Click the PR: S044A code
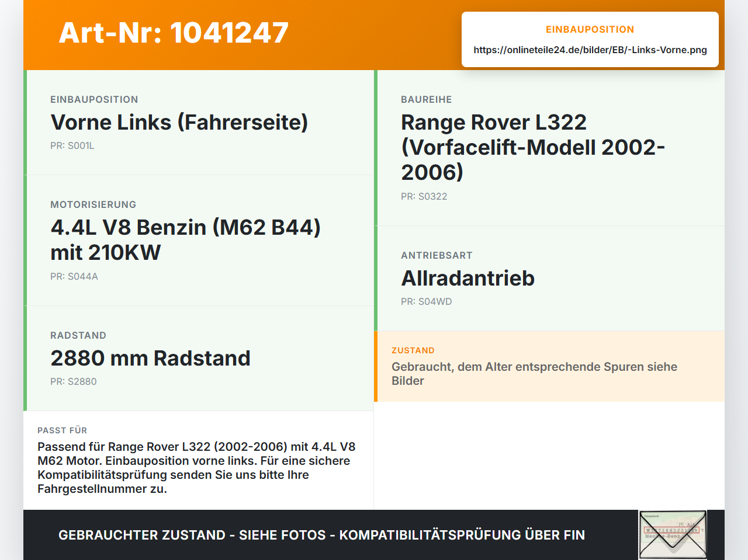 pyautogui.click(x=74, y=276)
